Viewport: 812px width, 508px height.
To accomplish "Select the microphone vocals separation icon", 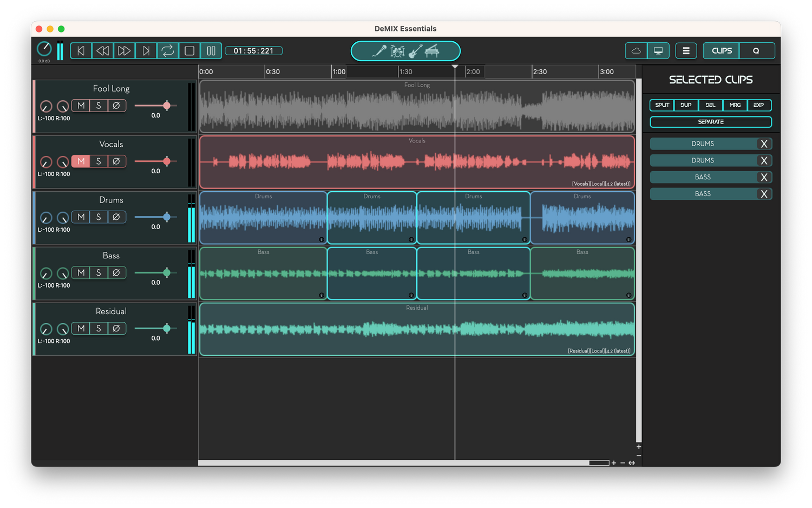I will tap(379, 51).
